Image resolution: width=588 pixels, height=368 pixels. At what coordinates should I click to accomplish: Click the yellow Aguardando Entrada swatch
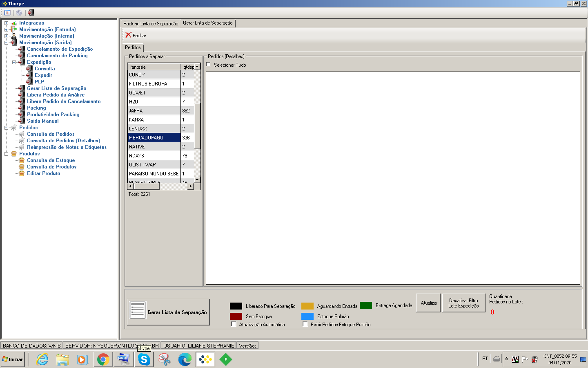click(x=307, y=306)
